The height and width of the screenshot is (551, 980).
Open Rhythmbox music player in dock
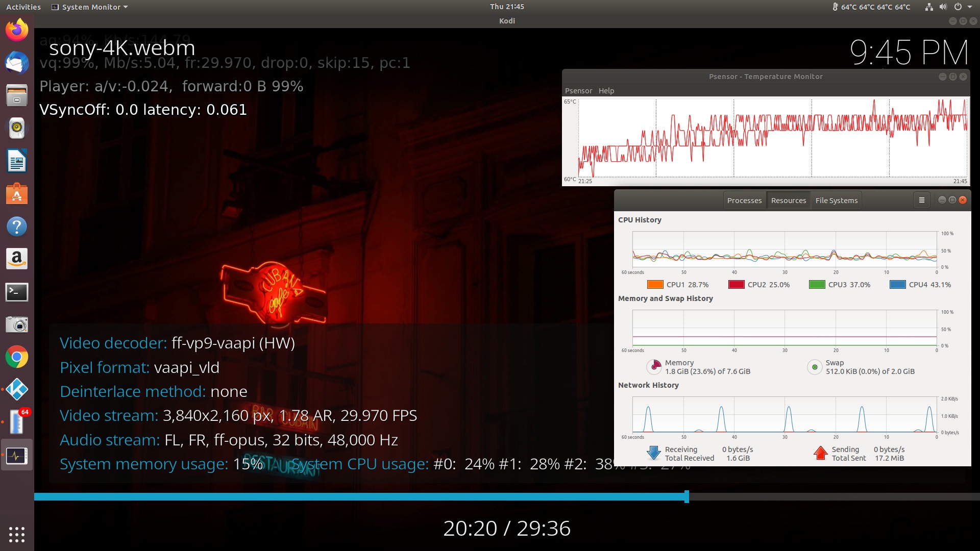pos(17,128)
